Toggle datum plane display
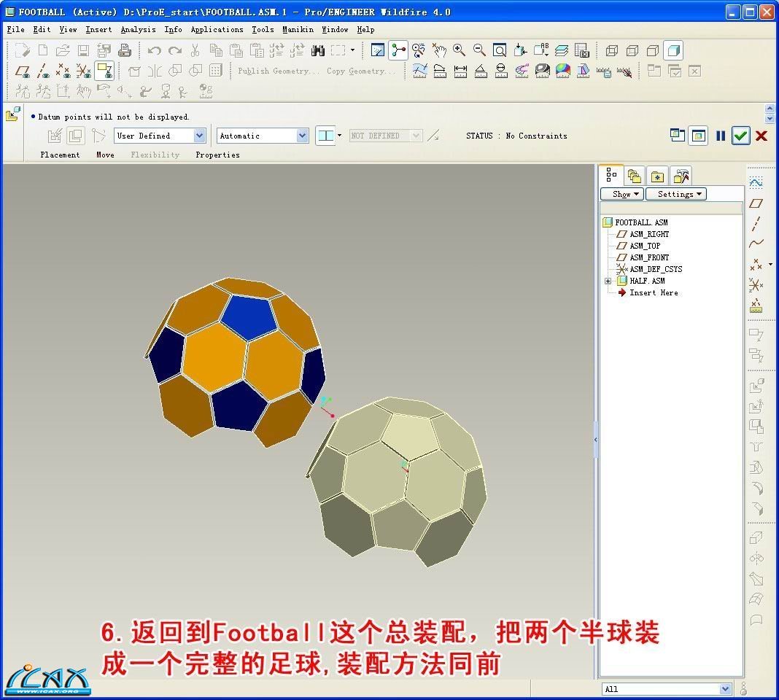The image size is (779, 700). (x=23, y=71)
